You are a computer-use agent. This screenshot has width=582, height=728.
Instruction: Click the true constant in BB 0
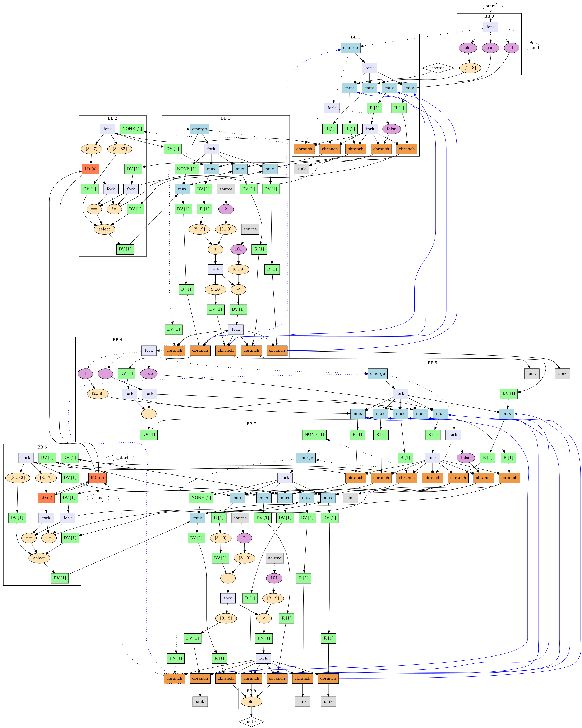tap(490, 48)
